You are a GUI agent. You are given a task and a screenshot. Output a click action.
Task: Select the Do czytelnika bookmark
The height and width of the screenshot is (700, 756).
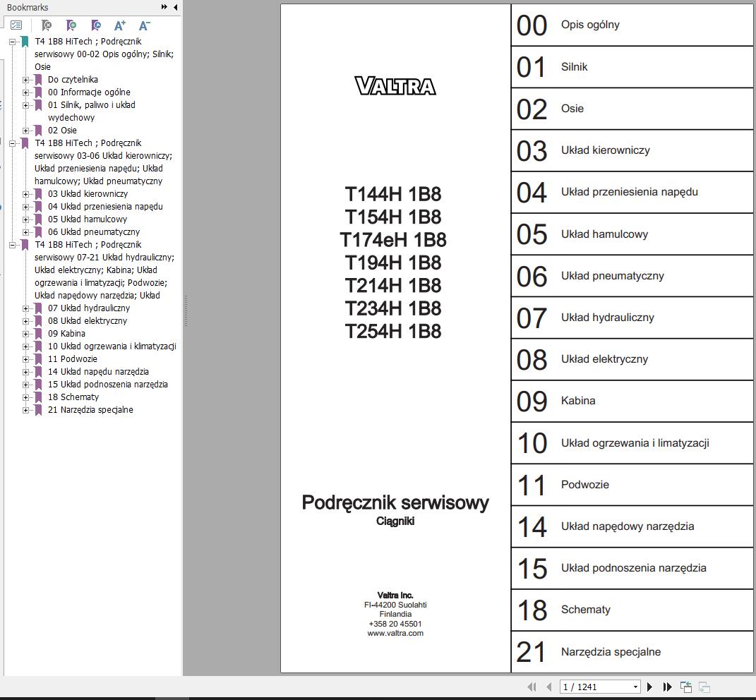click(x=73, y=80)
